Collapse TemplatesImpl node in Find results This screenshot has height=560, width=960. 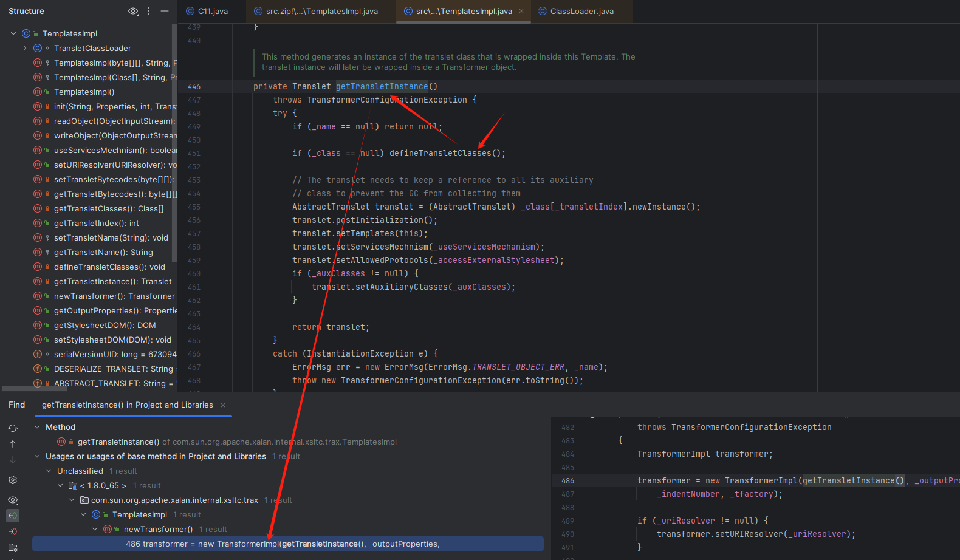click(x=83, y=514)
